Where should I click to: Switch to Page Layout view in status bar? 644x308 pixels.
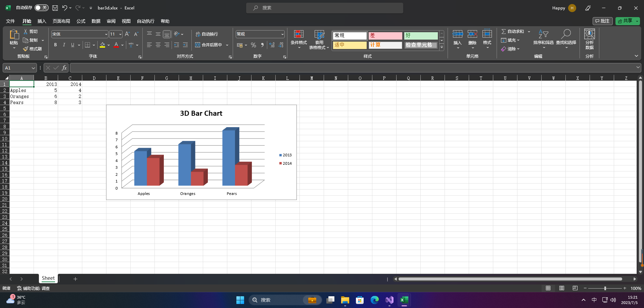562,288
